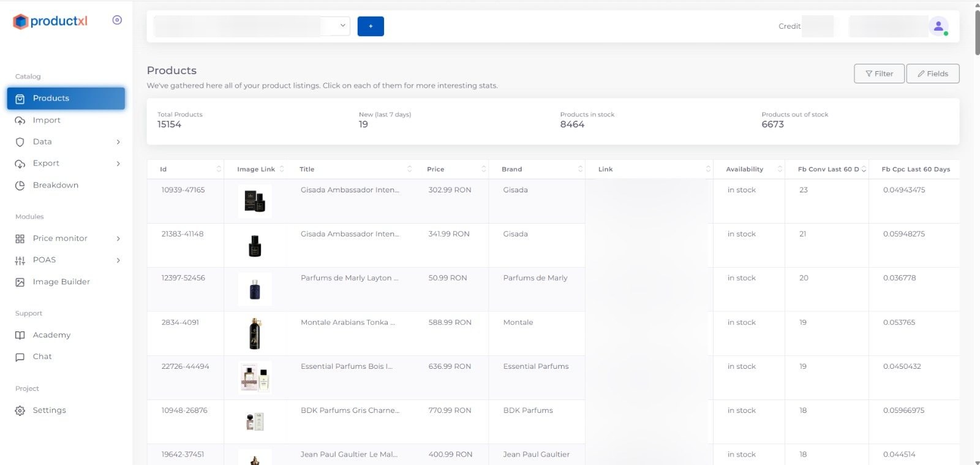Expand the Data submenu chevron
Screen dimensions: 980x465
click(118, 142)
